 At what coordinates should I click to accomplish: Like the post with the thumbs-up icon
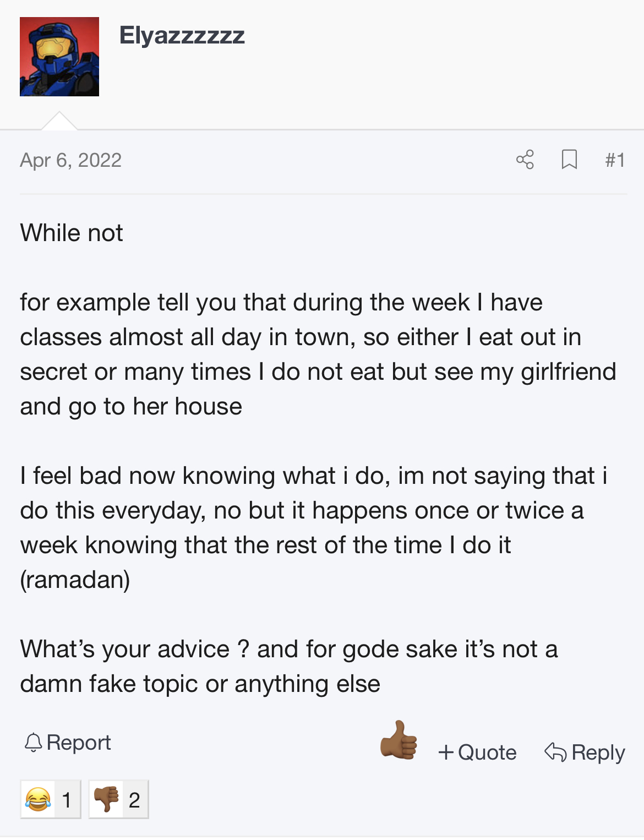point(399,740)
